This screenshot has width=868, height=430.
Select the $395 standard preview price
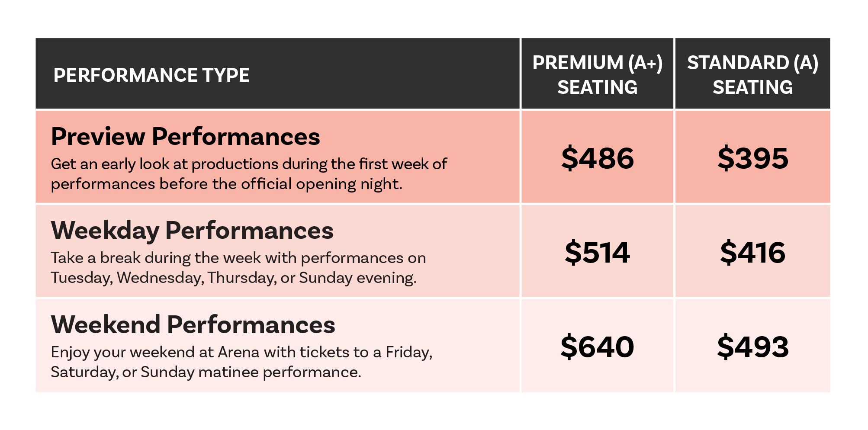753,158
